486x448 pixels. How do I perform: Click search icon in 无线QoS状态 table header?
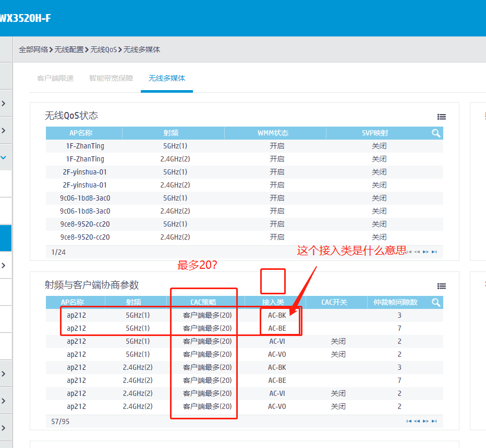pyautogui.click(x=436, y=133)
